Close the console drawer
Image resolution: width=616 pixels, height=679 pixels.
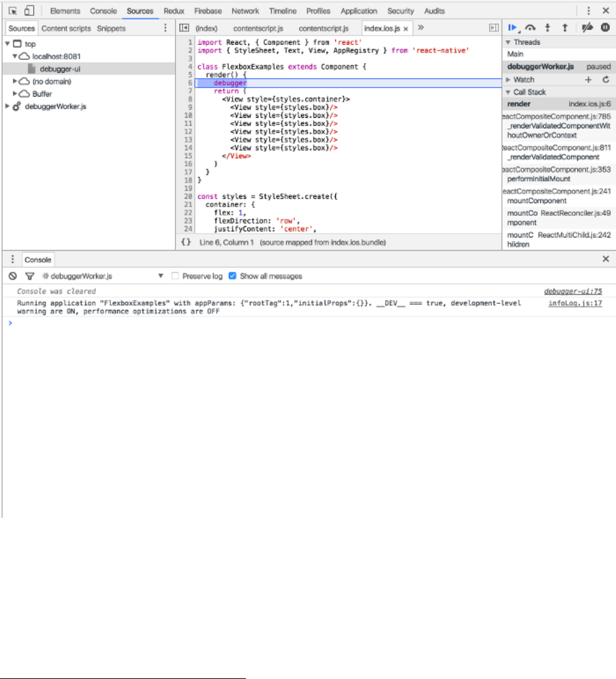pos(605,259)
